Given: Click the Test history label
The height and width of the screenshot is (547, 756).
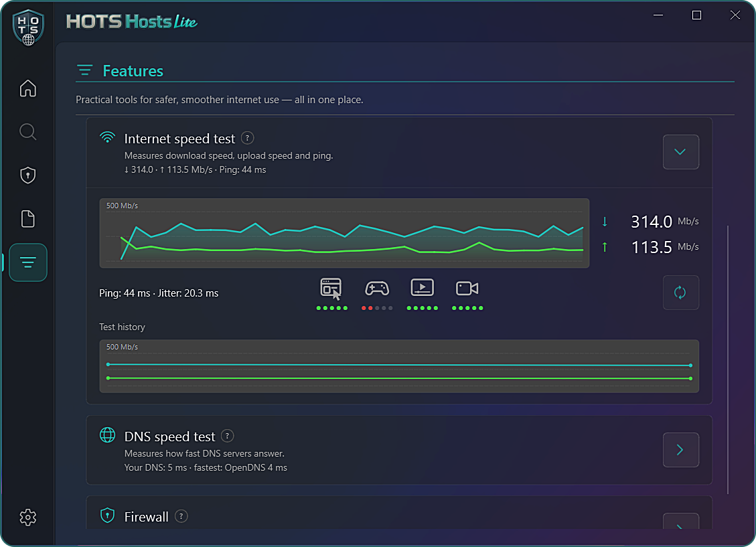Looking at the screenshot, I should (x=122, y=327).
